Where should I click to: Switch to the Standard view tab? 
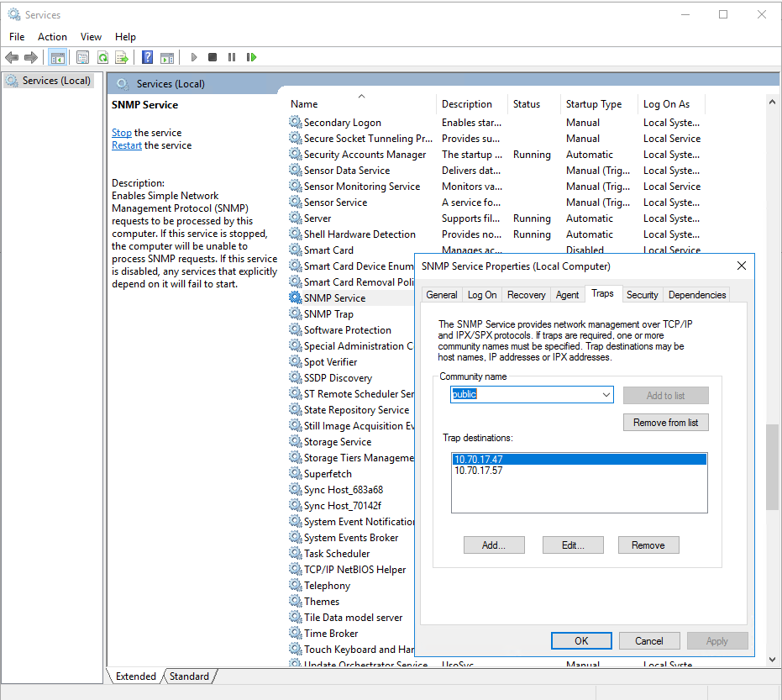pos(189,676)
